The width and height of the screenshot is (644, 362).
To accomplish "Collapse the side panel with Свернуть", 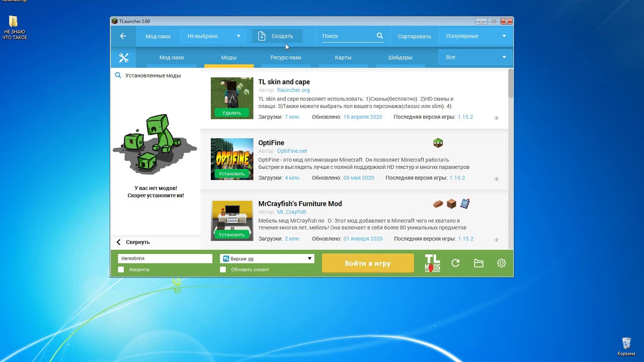I will 133,242.
